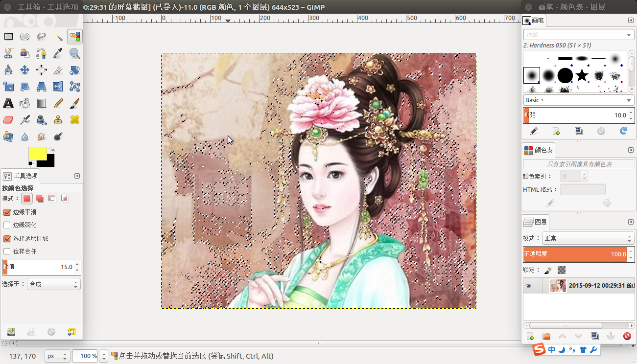Pick the Fuzzy Select magic wand tool

58,37
